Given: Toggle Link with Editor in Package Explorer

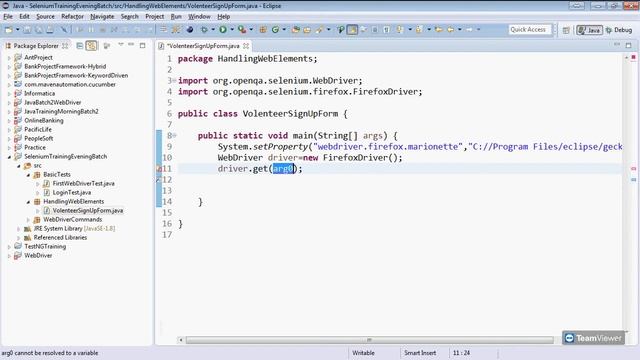Looking at the screenshot, I should click(92, 46).
